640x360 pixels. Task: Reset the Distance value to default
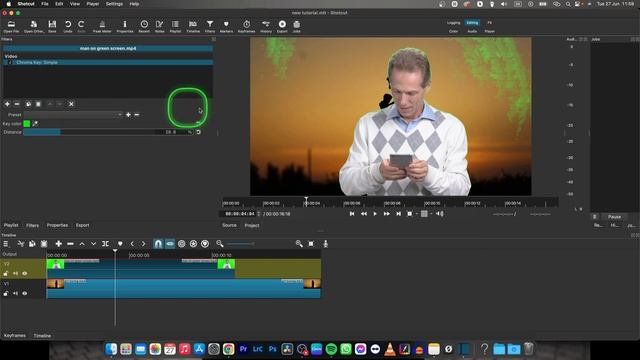pos(198,132)
